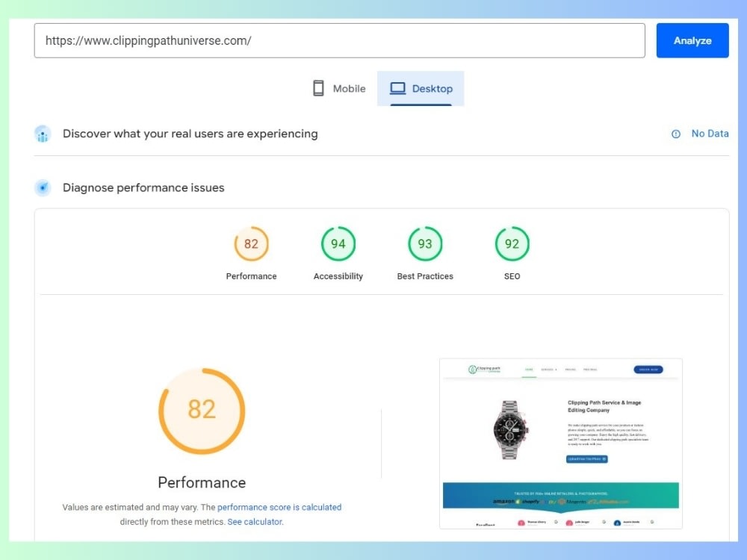Select the Performance 82 score gauge

(251, 244)
